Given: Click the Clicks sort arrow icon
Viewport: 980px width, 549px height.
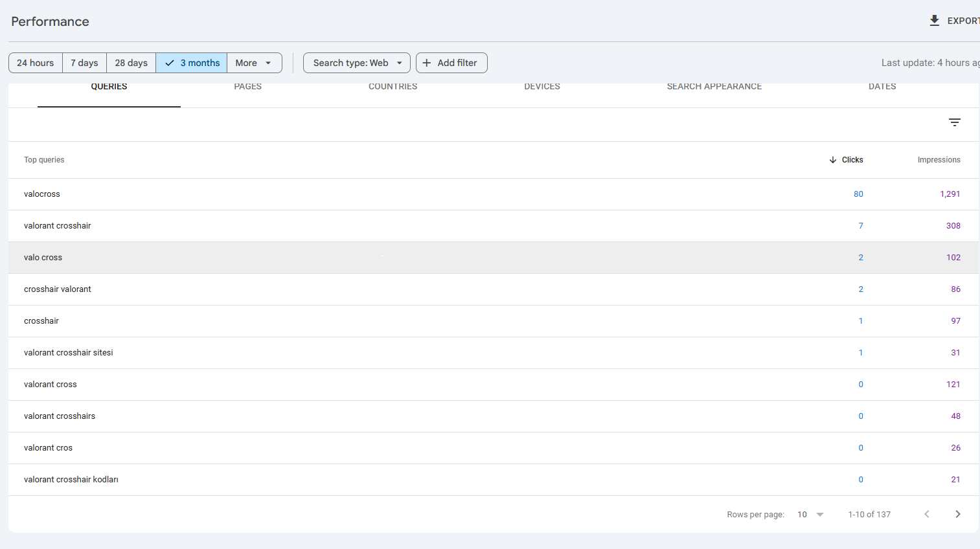Looking at the screenshot, I should (833, 160).
